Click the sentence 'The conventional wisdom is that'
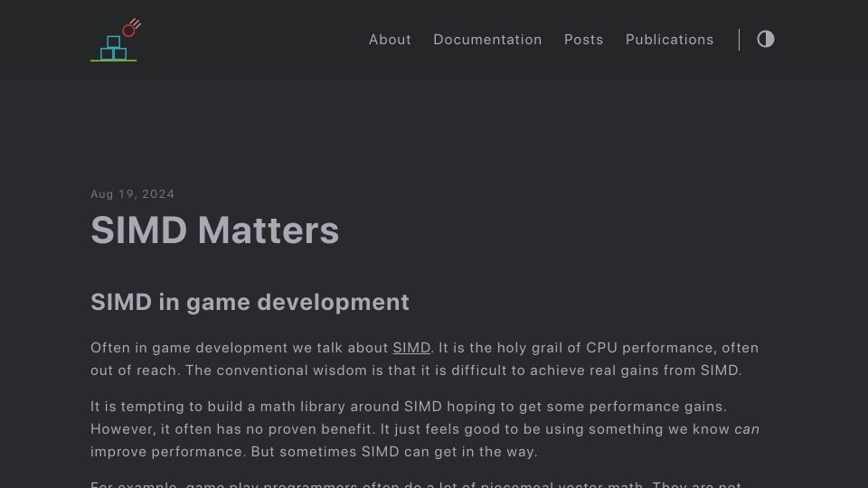The image size is (868, 488). (x=463, y=371)
